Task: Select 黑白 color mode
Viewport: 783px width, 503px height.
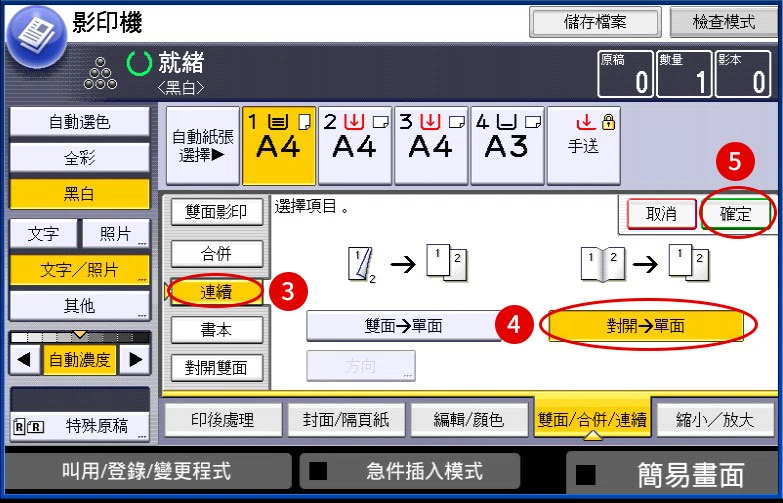Action: click(x=79, y=194)
